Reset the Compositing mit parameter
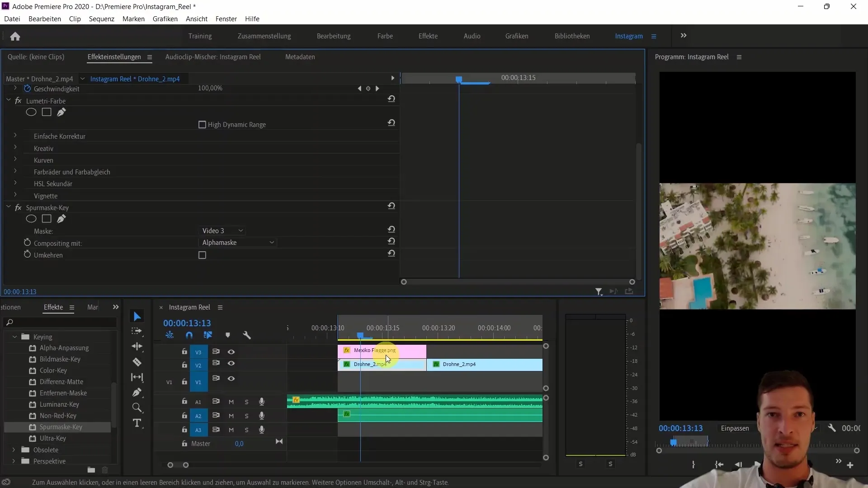The image size is (868, 488). pyautogui.click(x=392, y=241)
